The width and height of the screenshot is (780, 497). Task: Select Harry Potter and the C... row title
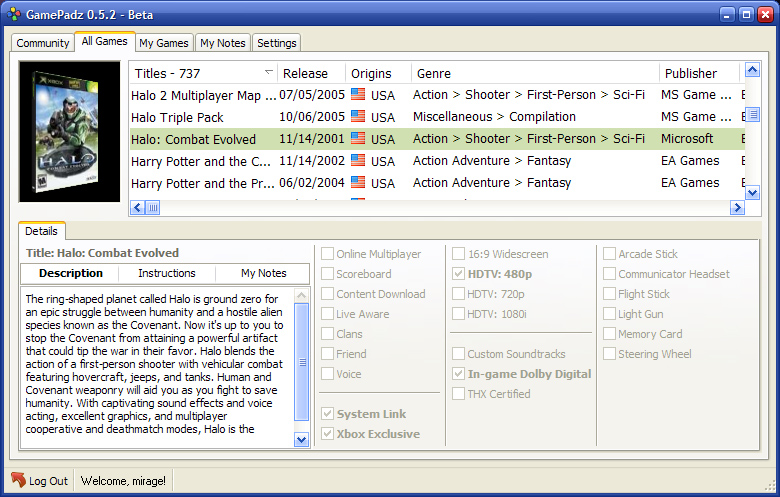[200, 161]
